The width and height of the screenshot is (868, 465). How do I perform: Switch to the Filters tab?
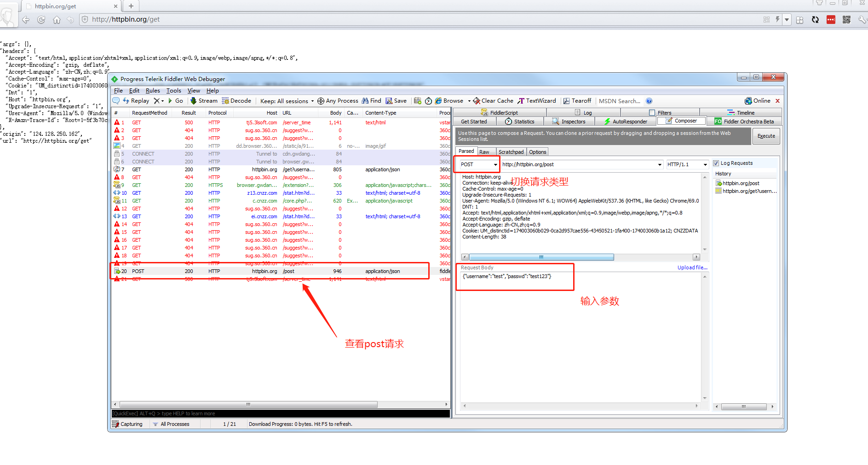(660, 113)
